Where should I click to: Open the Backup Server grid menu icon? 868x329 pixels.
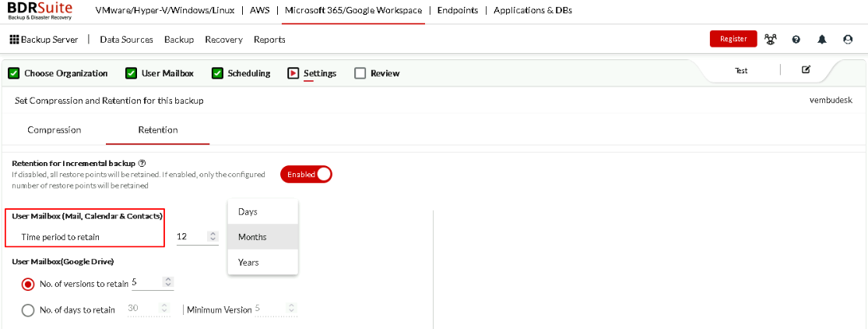click(x=14, y=40)
